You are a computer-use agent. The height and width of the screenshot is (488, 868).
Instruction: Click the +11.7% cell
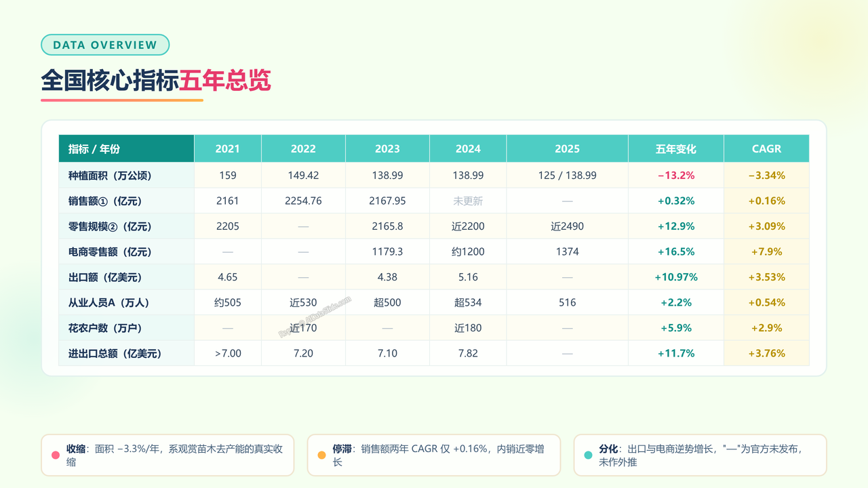click(676, 353)
